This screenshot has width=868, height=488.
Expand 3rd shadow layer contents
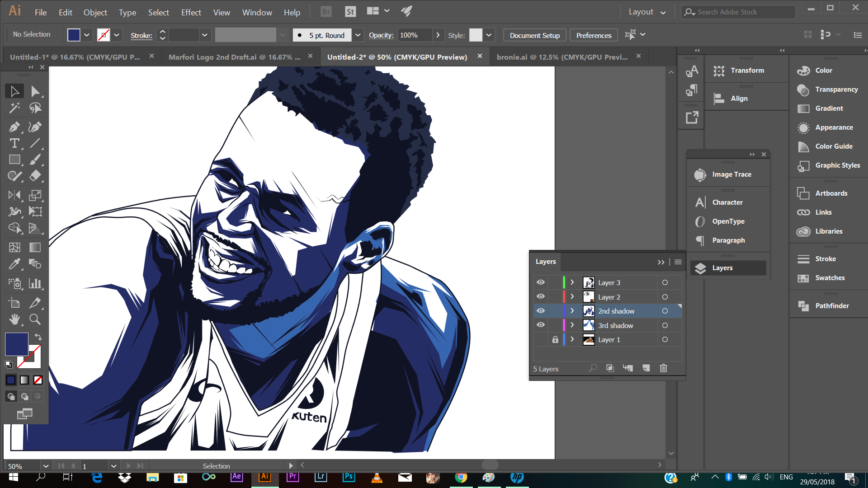(x=572, y=325)
